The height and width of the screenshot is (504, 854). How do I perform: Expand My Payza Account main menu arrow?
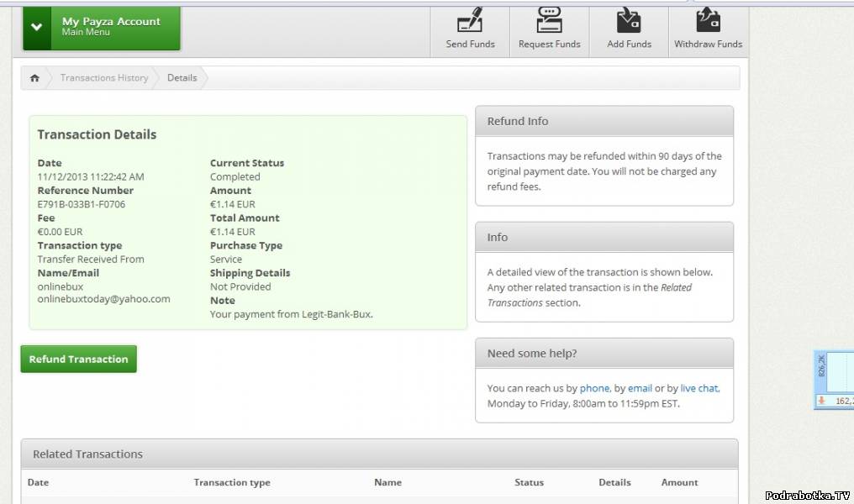tap(36, 27)
